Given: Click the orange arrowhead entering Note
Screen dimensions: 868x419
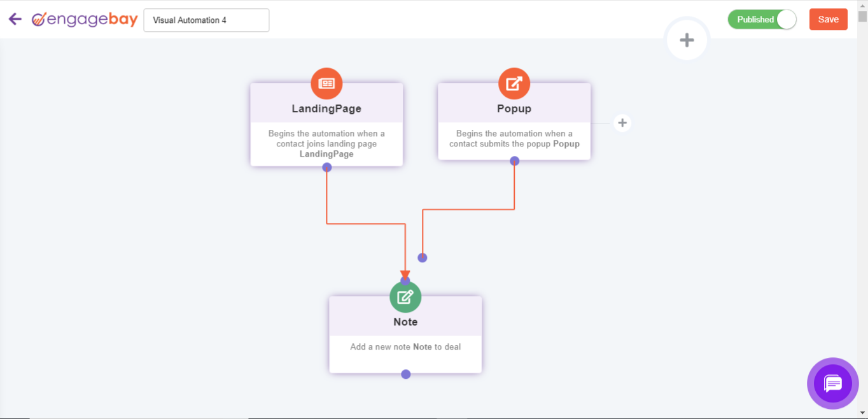Looking at the screenshot, I should [x=405, y=274].
